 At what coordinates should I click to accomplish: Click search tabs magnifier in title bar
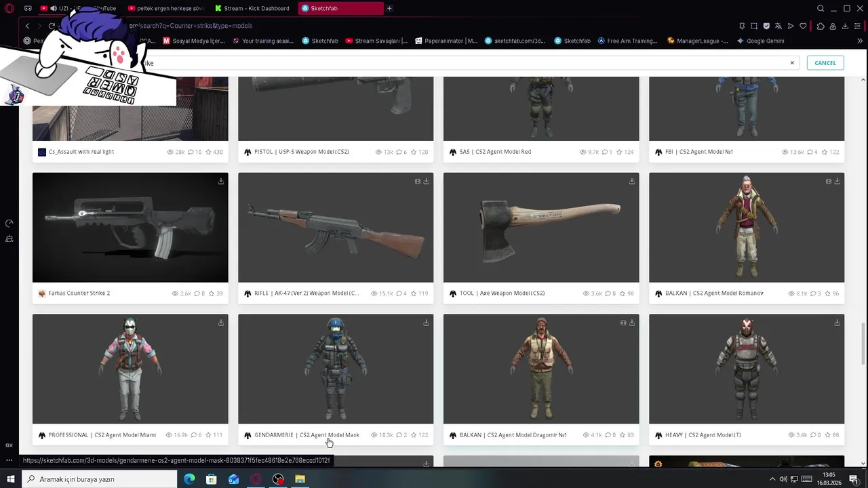tap(821, 8)
